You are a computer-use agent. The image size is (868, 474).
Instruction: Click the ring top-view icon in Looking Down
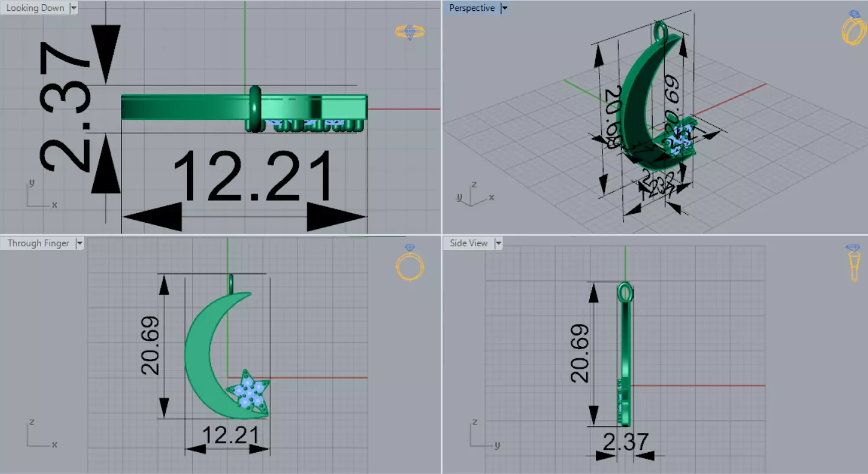tap(410, 32)
